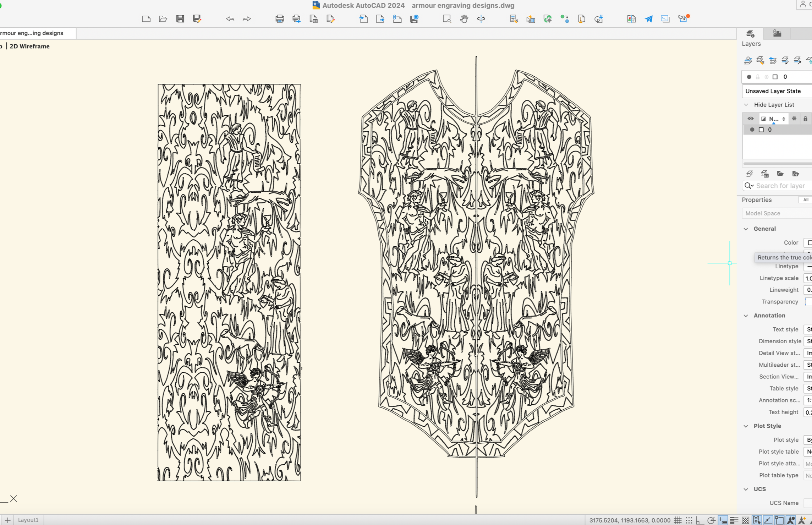Click the Layer Unisolate icon
This screenshot has width=812, height=525.
tap(797, 60)
